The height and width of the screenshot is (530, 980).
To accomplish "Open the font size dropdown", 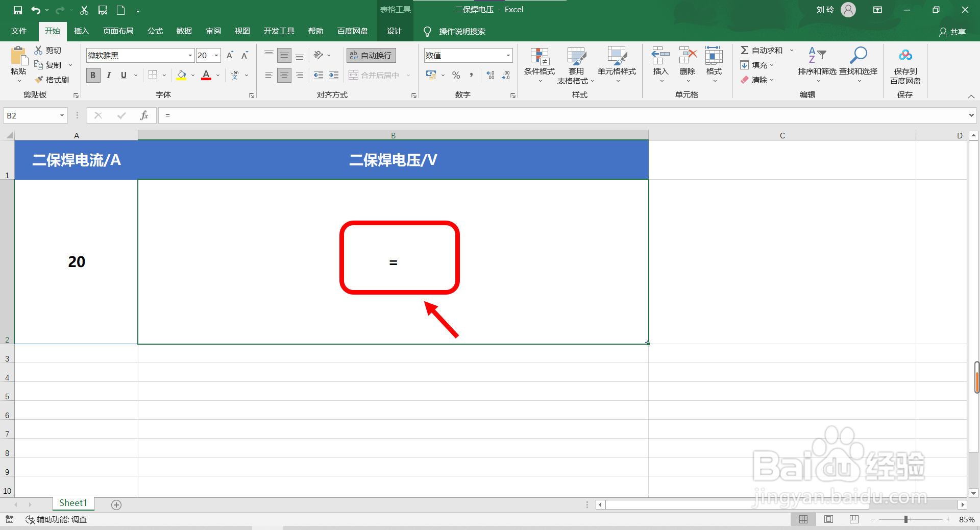I will point(216,55).
